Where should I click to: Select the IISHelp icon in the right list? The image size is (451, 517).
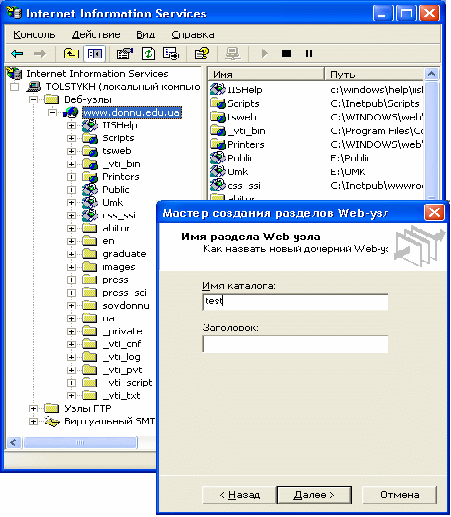pos(218,89)
